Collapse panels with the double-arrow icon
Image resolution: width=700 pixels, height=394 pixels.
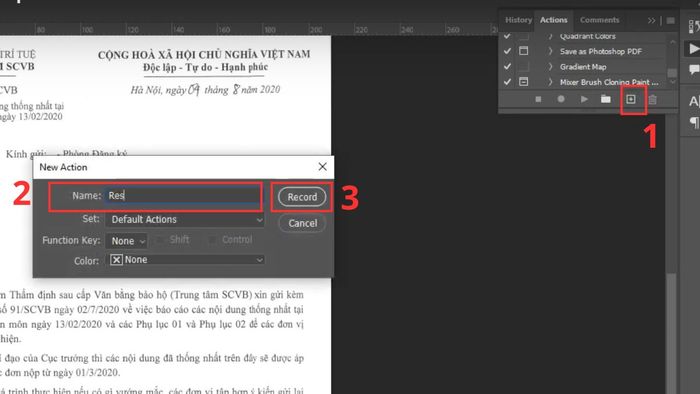(x=651, y=21)
